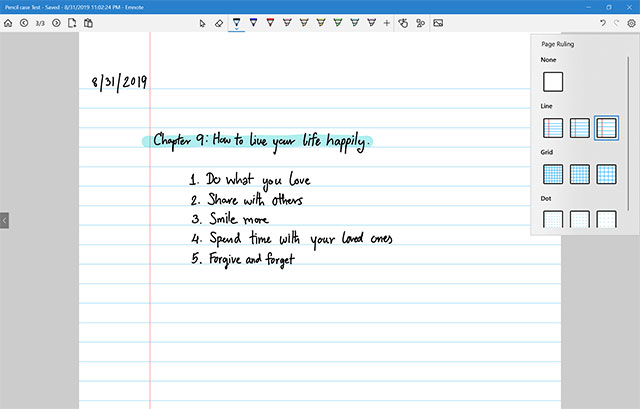Open the Settings gear
Viewport: 640px width, 409px height.
tap(630, 22)
